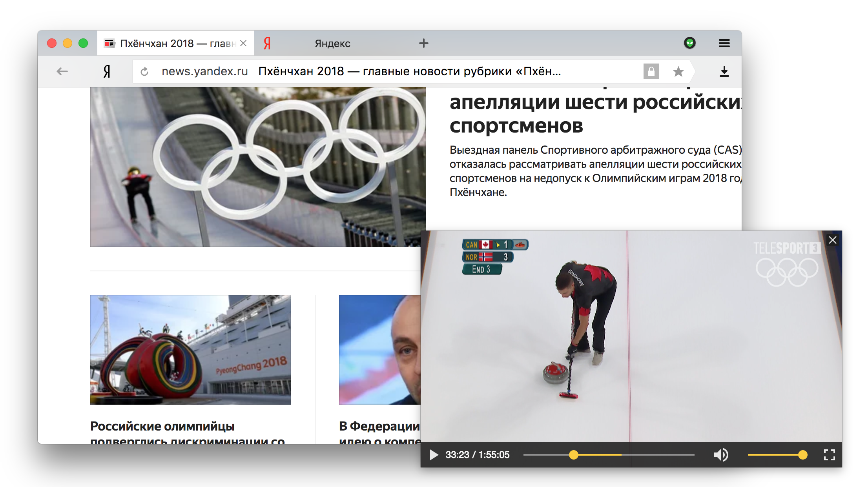Click the back arrow navigation button
The width and height of the screenshot is (868, 487).
62,71
